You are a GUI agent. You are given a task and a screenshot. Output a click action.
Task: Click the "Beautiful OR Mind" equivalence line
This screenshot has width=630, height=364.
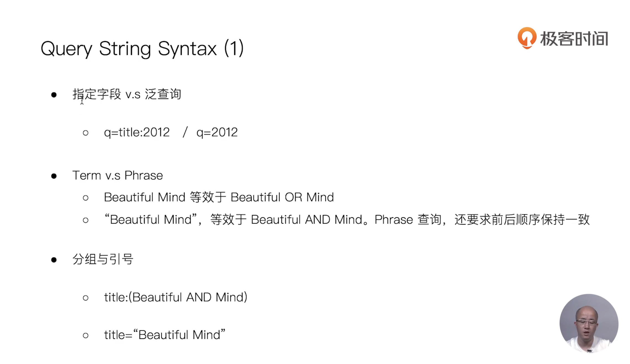[219, 197]
